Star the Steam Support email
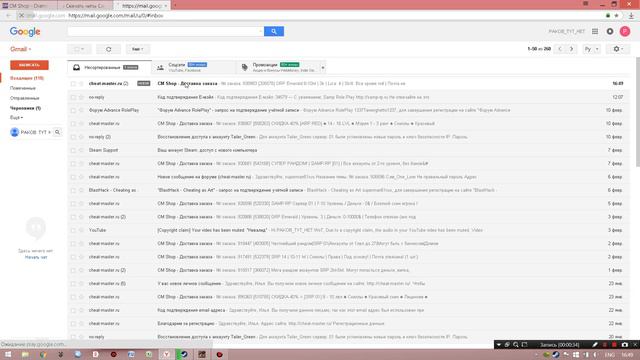The image size is (640, 360). tap(81, 150)
